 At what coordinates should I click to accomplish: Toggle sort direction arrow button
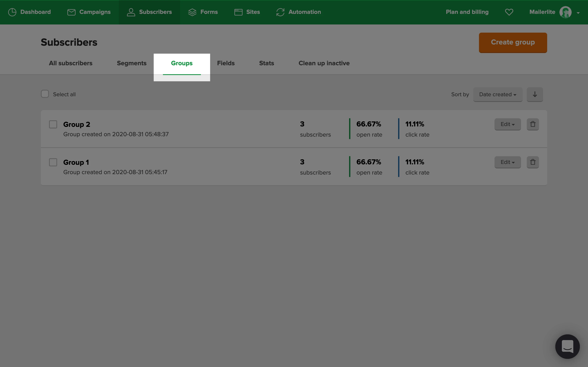click(x=535, y=94)
